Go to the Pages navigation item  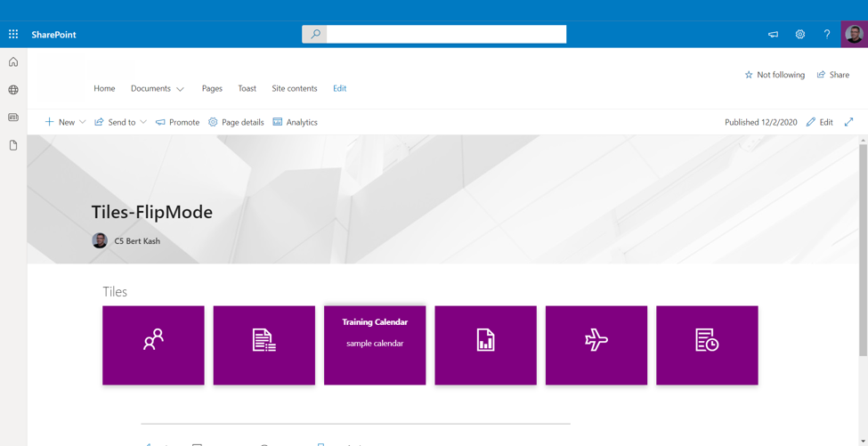pos(212,89)
